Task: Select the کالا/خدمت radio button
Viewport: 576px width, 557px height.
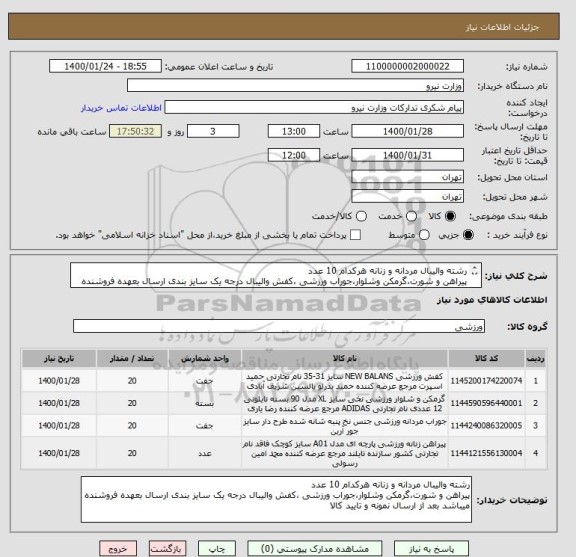Action: click(x=361, y=216)
